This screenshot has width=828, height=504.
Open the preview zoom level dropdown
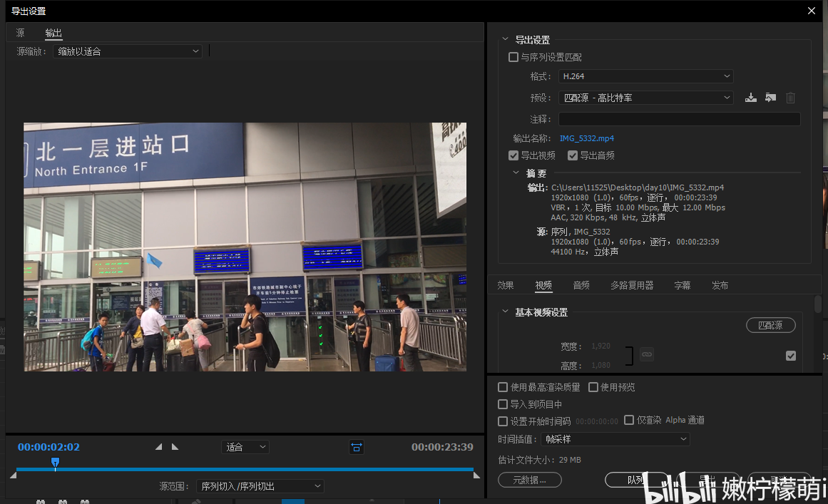point(245,447)
